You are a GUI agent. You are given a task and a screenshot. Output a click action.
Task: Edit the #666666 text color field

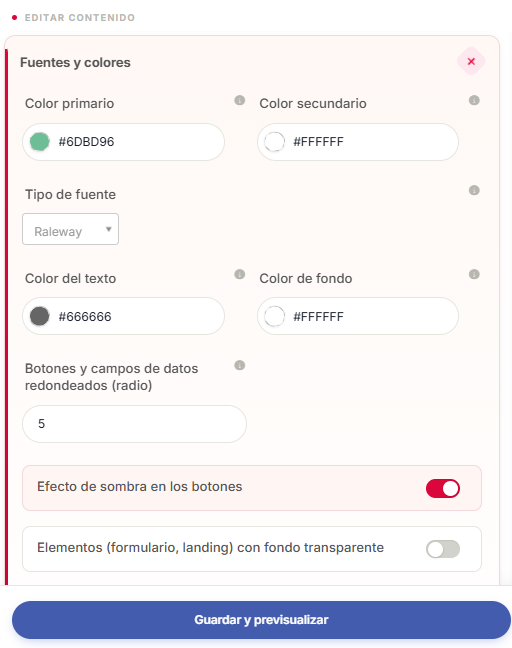(124, 317)
